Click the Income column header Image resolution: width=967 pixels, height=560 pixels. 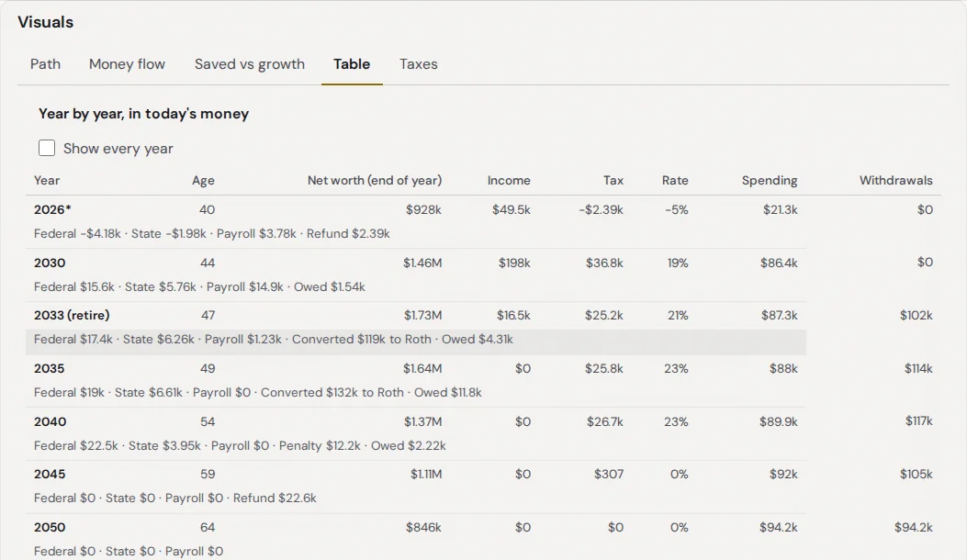coord(509,180)
